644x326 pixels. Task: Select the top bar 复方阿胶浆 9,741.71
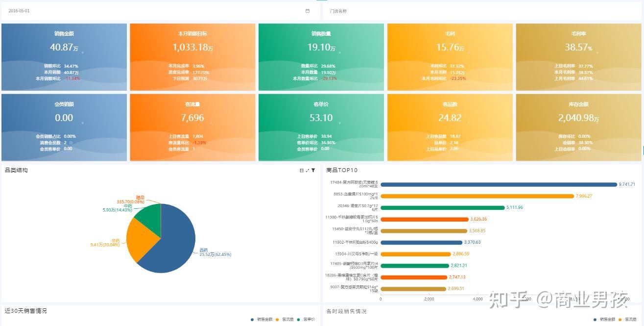click(499, 184)
